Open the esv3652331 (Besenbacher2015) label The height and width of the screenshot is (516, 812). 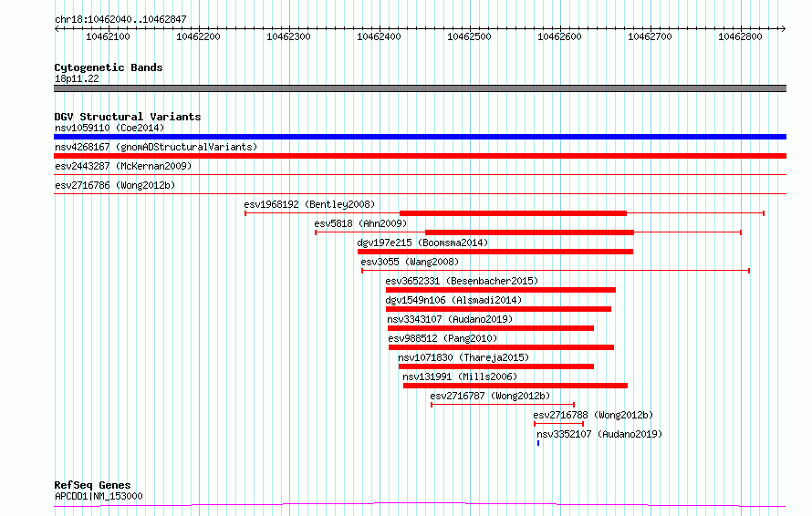click(x=462, y=281)
